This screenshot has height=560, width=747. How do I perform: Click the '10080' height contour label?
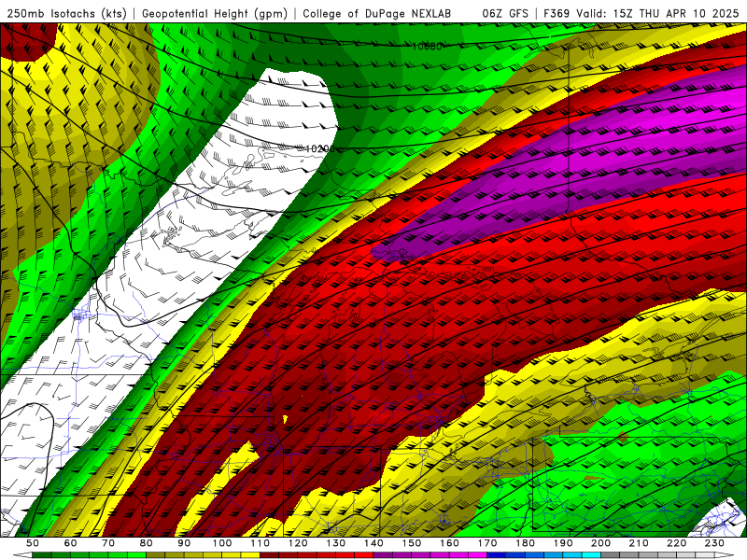(427, 46)
